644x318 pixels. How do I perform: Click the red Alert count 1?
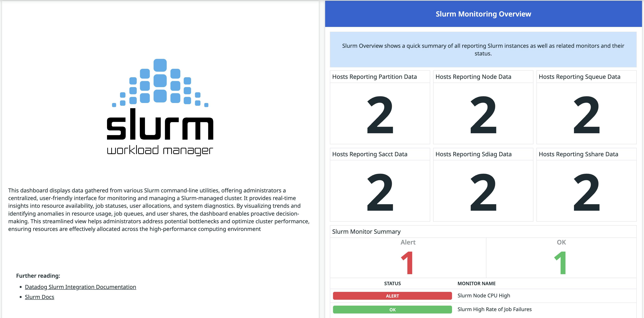[x=407, y=263]
